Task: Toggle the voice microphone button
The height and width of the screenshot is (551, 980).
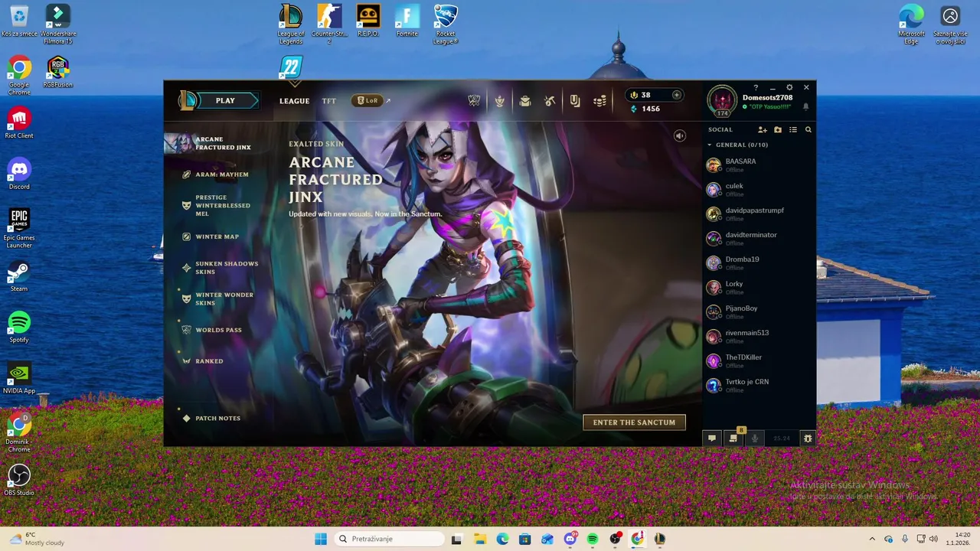Action: pos(755,438)
